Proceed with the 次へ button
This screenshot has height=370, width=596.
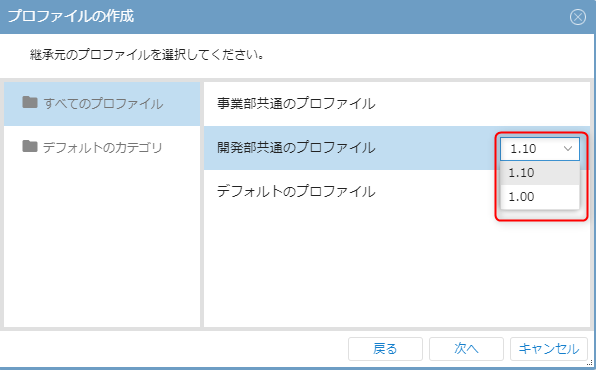(x=466, y=349)
